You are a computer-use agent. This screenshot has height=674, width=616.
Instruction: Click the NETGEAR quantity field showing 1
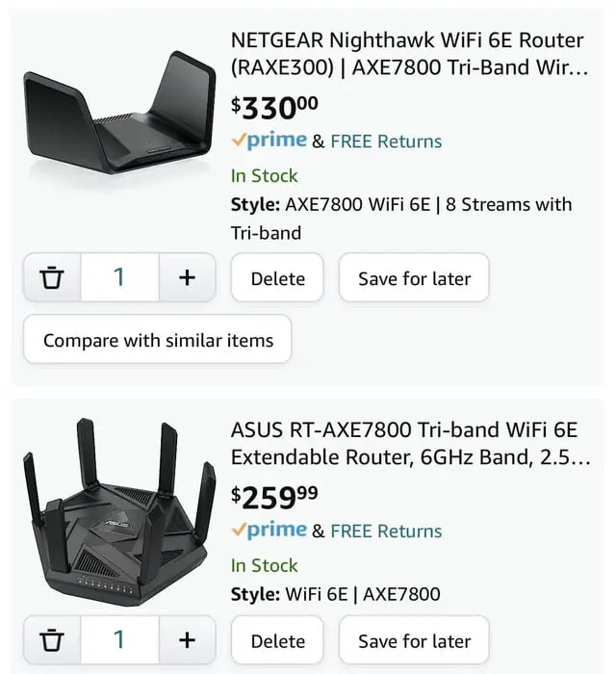tap(119, 278)
